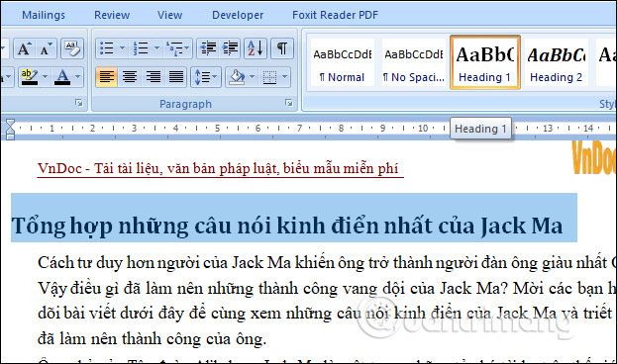Toggle Justify alignment
Screen dimensions: 617x364
point(176,76)
